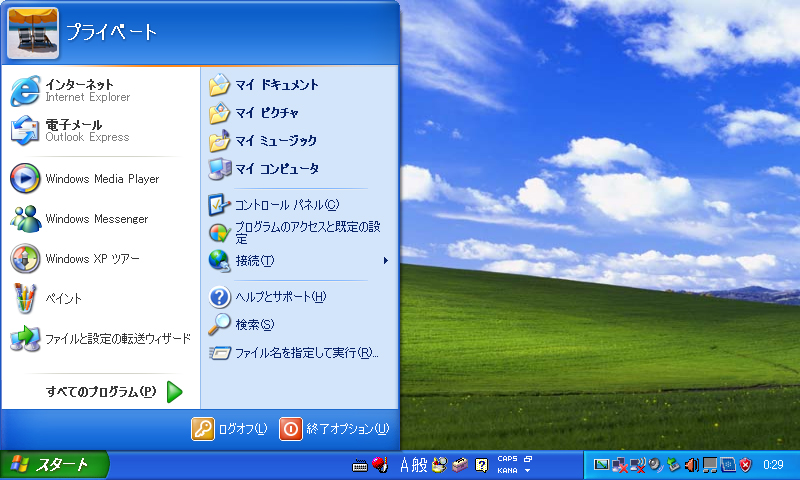This screenshot has width=800, height=480.
Task: Open language bar options arrow
Action: (x=528, y=470)
